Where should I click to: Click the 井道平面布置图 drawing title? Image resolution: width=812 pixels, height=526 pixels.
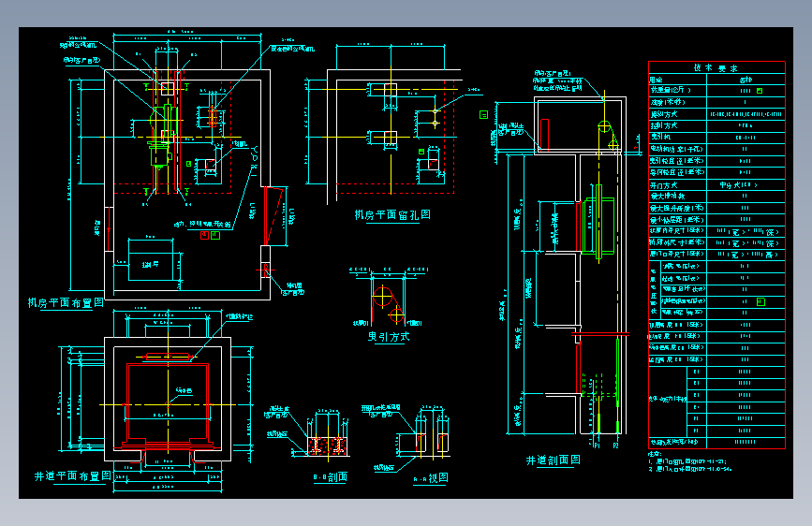[72, 475]
